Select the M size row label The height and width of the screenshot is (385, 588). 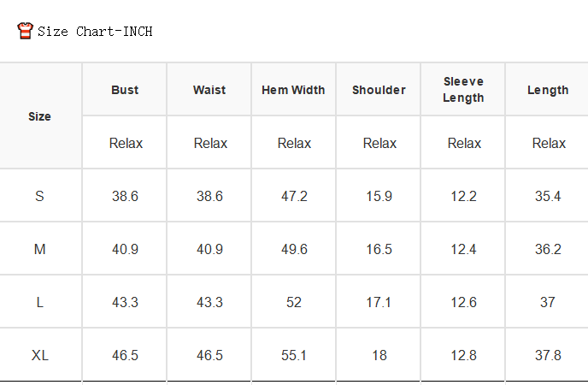(40, 249)
